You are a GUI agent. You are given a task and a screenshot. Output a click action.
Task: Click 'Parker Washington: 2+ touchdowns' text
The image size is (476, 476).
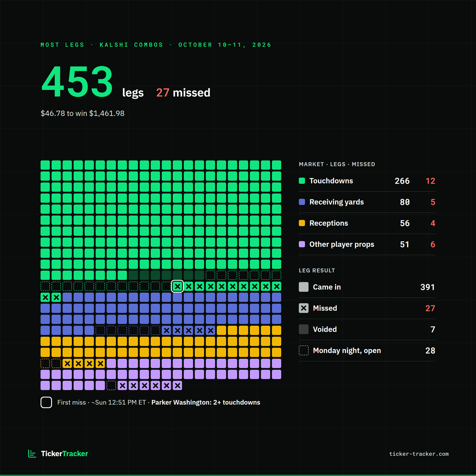(206, 402)
